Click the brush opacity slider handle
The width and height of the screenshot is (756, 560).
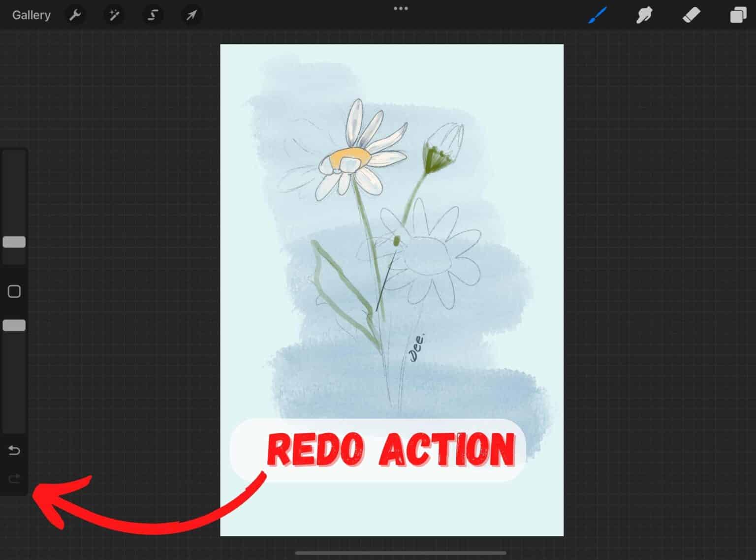[14, 324]
